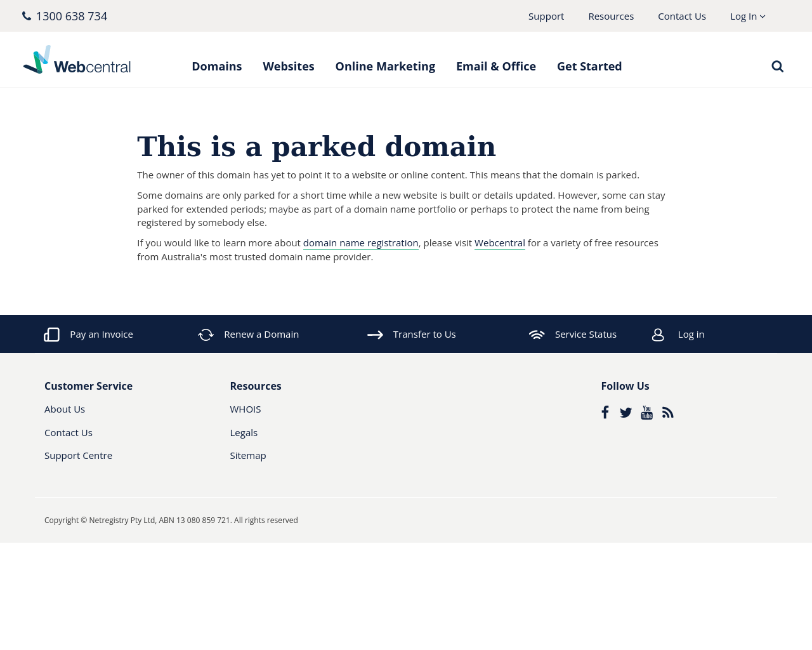812x650 pixels.
Task: Expand the Log In dropdown in top bar
Action: click(747, 17)
